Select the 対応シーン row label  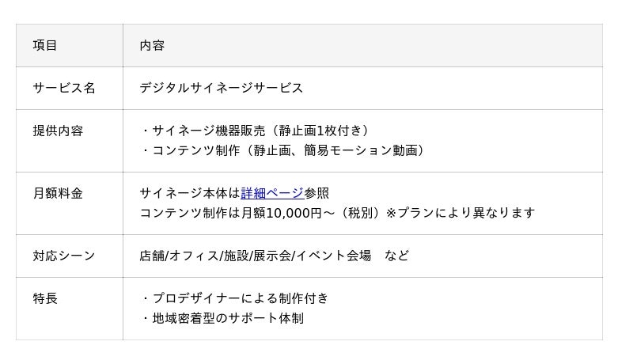click(x=63, y=256)
